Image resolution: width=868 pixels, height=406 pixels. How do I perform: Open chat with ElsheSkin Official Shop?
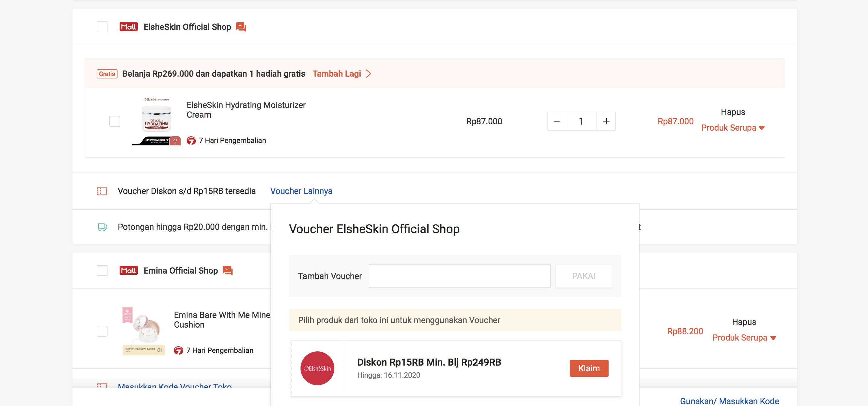(x=241, y=27)
